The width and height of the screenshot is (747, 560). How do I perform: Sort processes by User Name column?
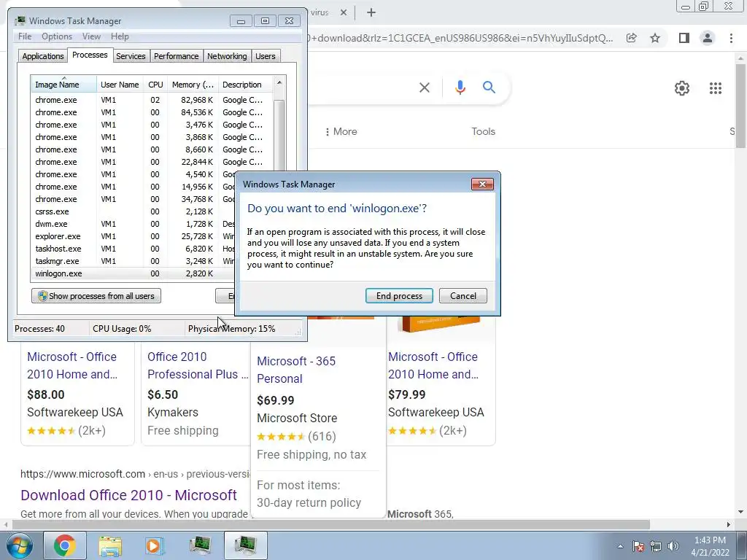click(120, 85)
